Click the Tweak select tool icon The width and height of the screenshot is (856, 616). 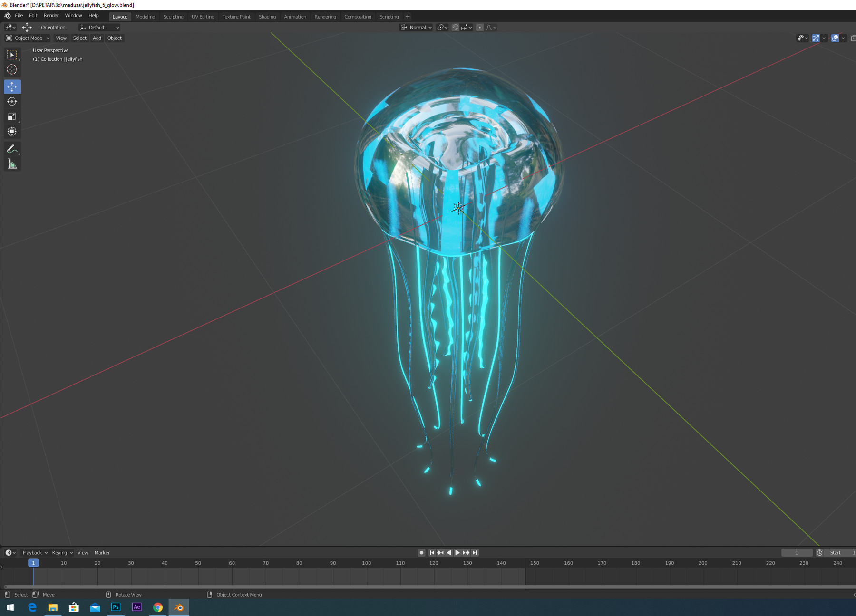[x=12, y=55]
